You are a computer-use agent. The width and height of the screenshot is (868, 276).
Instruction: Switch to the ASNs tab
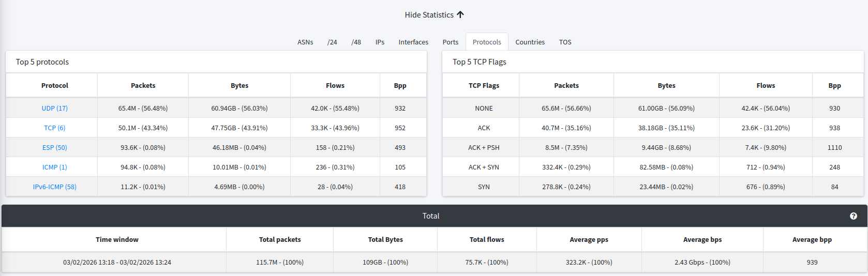(305, 42)
